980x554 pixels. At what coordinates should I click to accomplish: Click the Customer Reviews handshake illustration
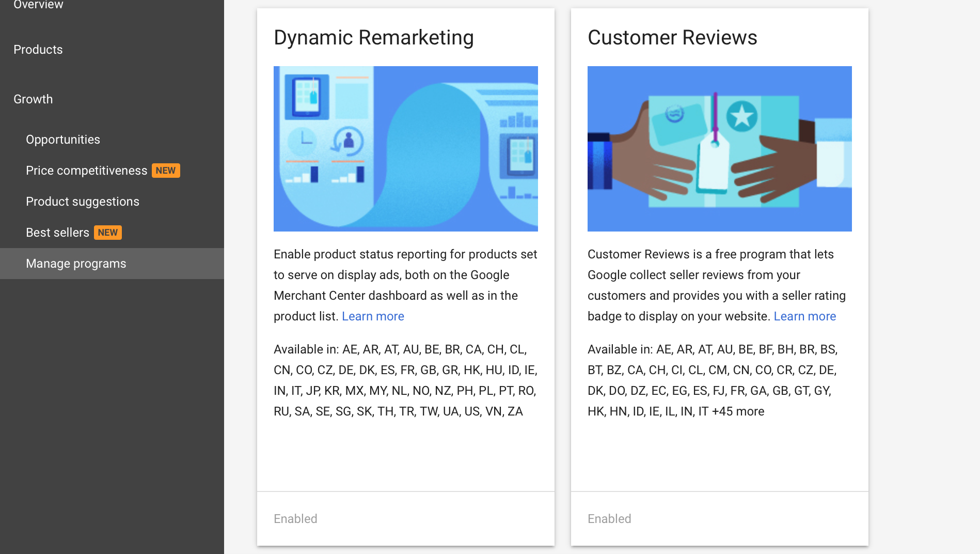click(720, 149)
